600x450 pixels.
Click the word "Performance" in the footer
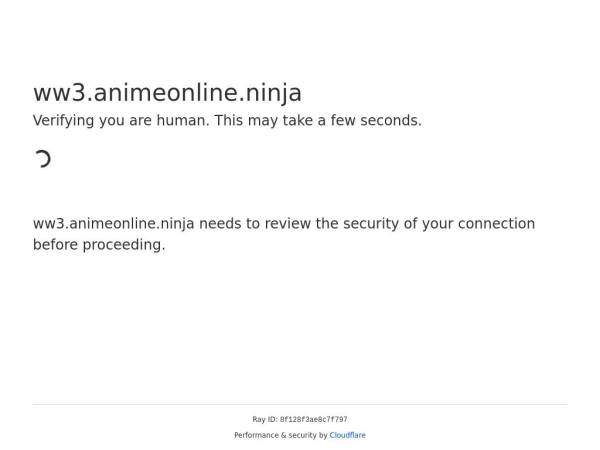(x=256, y=436)
